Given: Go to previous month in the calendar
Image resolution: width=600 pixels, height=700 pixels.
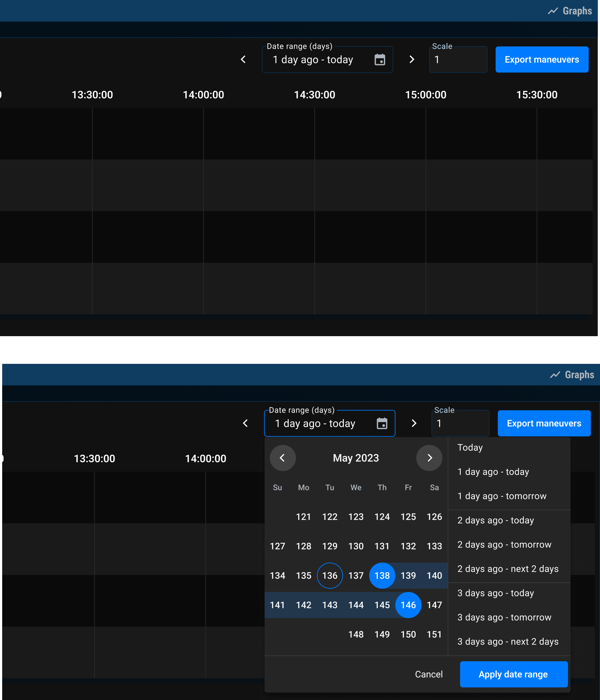Looking at the screenshot, I should click(283, 458).
